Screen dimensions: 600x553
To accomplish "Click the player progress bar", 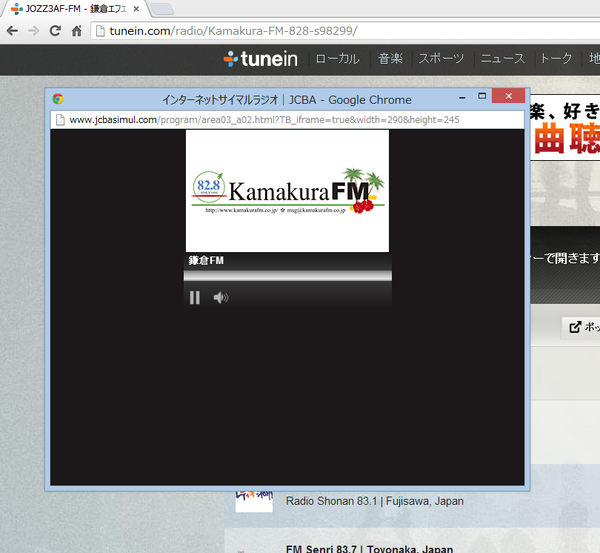I will point(287,276).
